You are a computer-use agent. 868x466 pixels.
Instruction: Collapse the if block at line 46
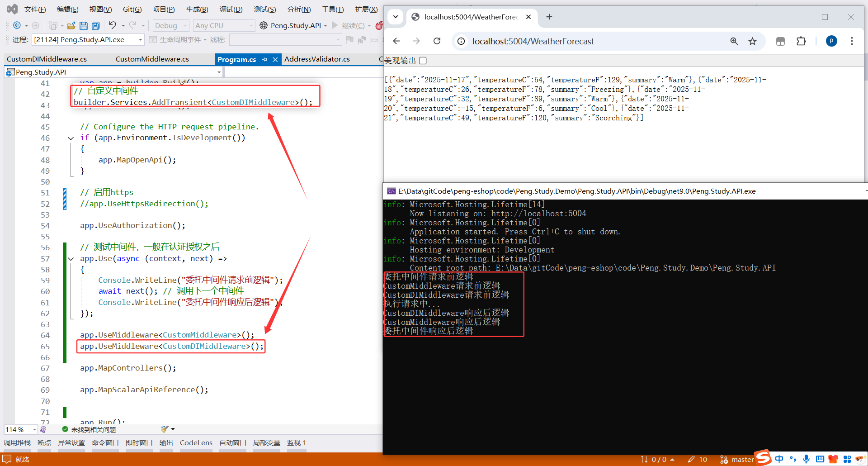(71, 138)
